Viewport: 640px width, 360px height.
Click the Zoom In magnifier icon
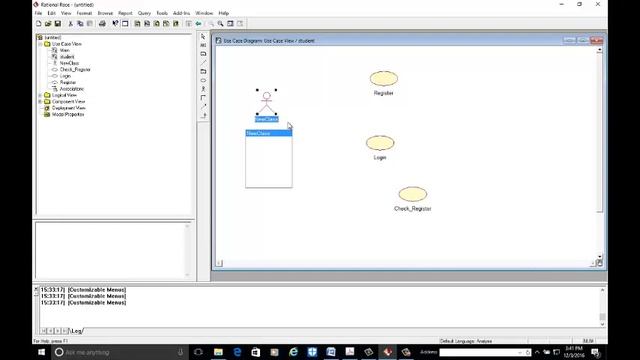pyautogui.click(x=220, y=24)
